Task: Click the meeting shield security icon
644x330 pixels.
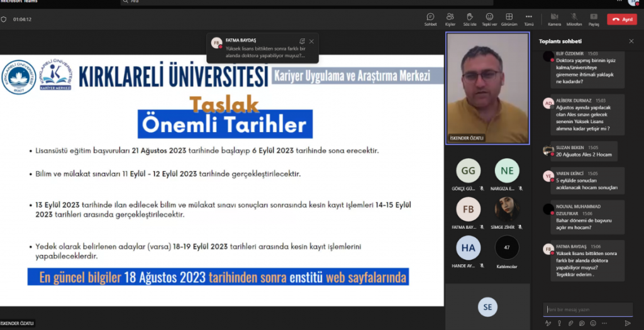Action: 4,19
